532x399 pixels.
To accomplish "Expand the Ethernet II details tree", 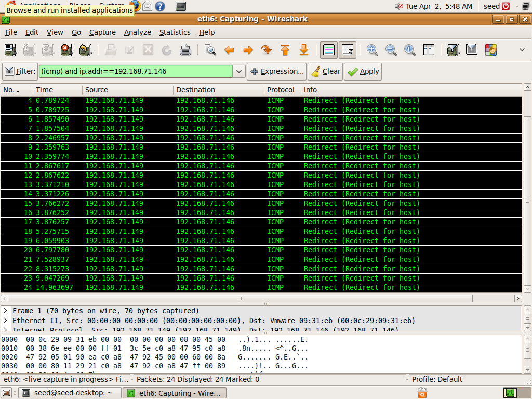I will [5, 320].
